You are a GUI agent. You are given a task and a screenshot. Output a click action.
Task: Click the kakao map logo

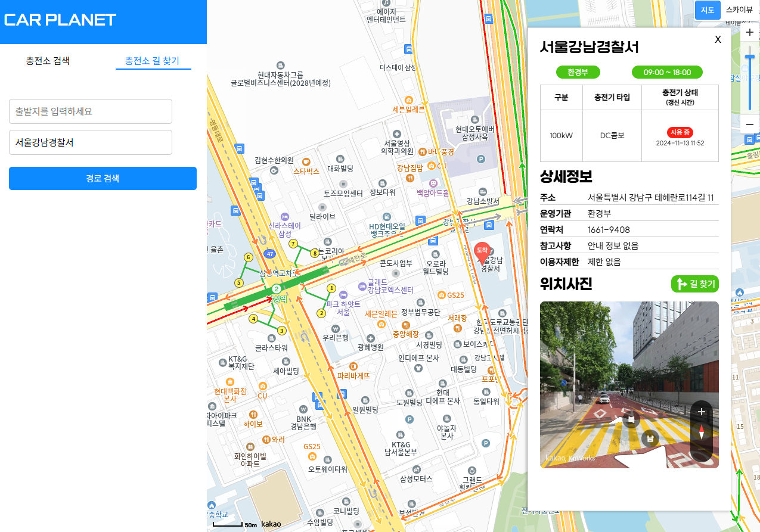tap(271, 524)
